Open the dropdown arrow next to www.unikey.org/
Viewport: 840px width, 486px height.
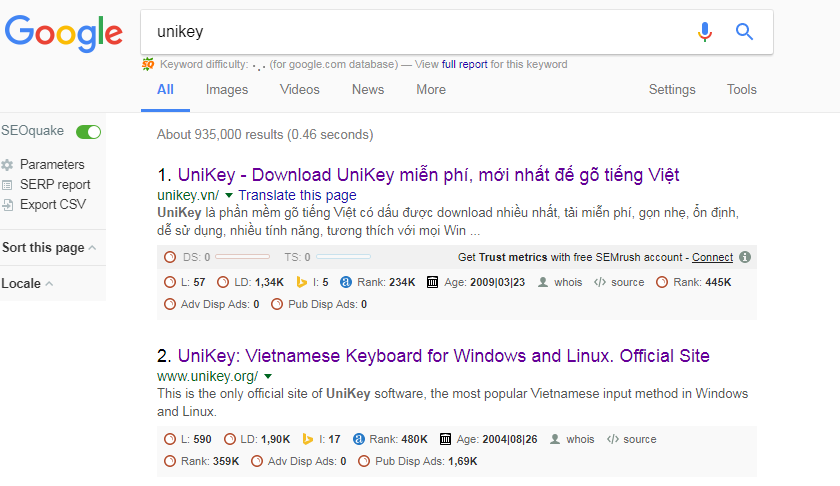click(268, 376)
